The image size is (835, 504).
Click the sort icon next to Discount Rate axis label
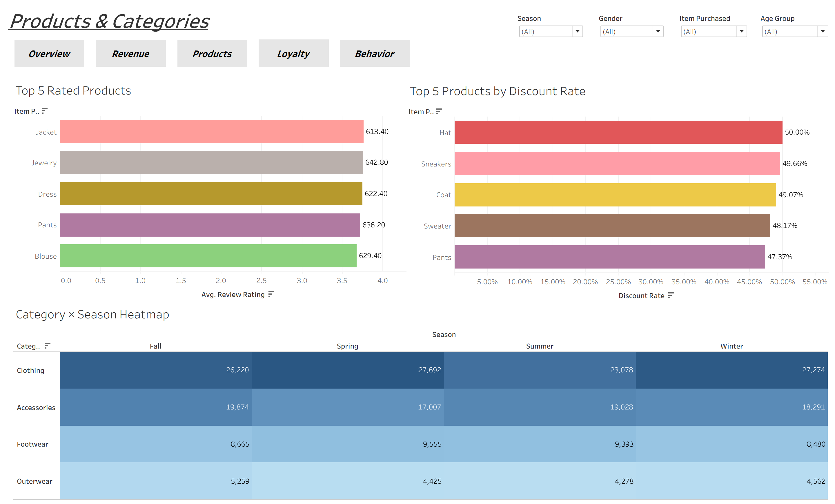point(671,295)
